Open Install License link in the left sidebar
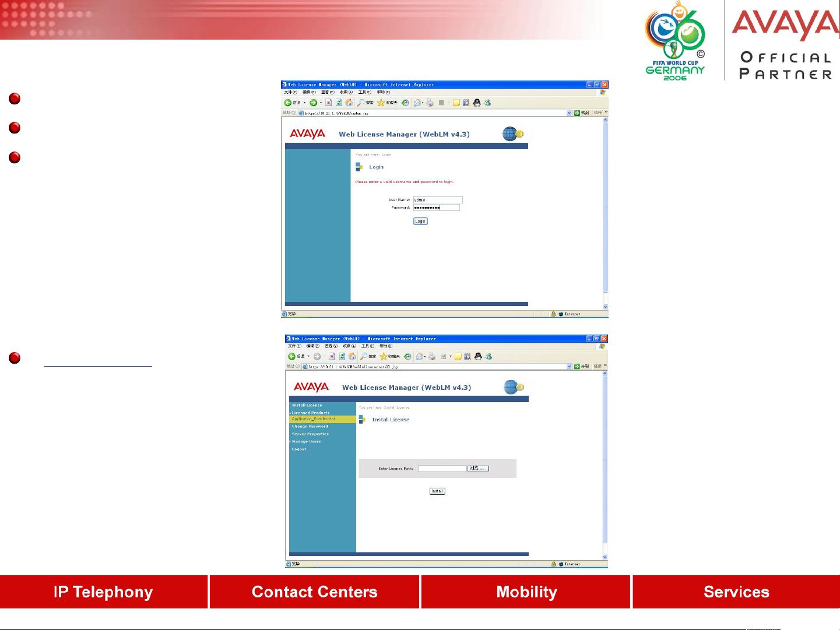 tap(307, 405)
